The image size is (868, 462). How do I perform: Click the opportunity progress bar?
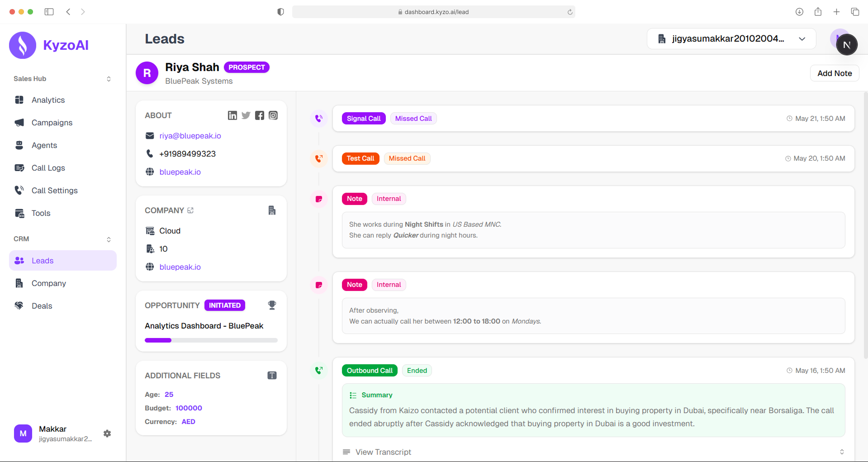[211, 340]
